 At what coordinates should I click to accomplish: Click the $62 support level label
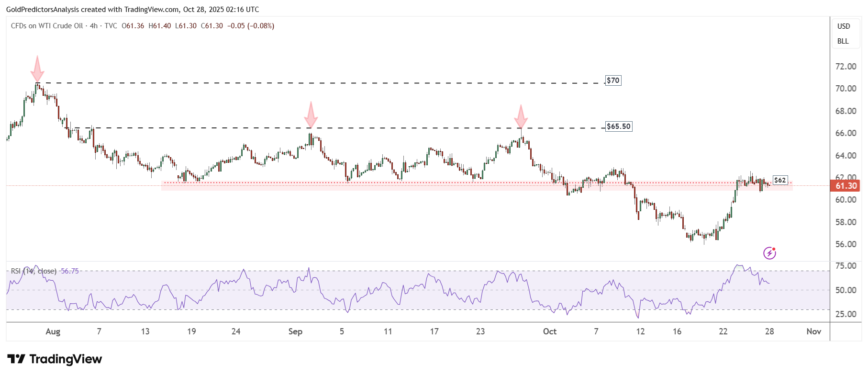click(780, 180)
